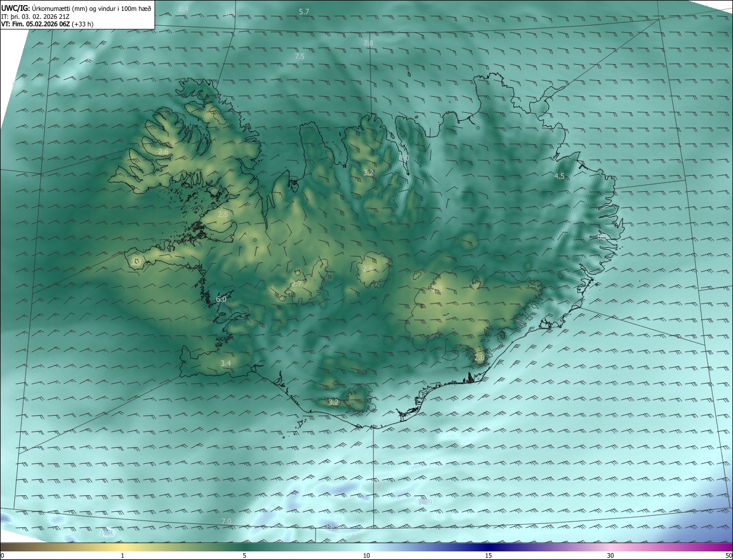Click the 5.7 value label on map
This screenshot has height=560, width=733.
[x=304, y=11]
